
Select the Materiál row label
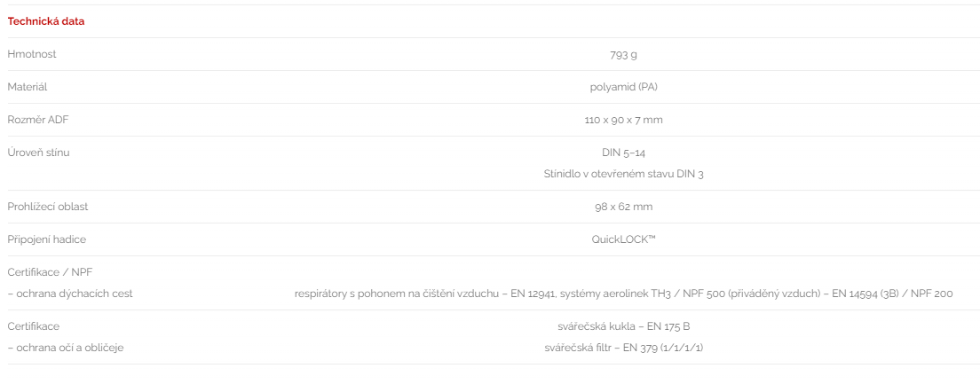28,88
